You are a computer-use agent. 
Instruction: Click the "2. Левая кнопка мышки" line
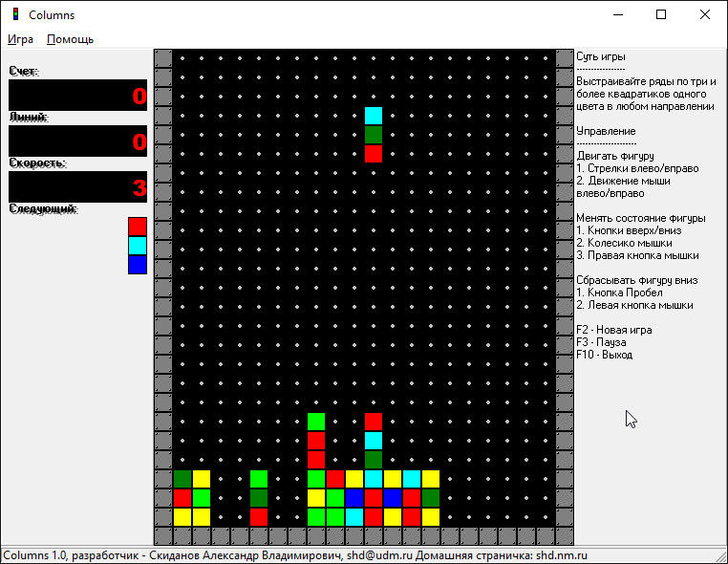634,305
